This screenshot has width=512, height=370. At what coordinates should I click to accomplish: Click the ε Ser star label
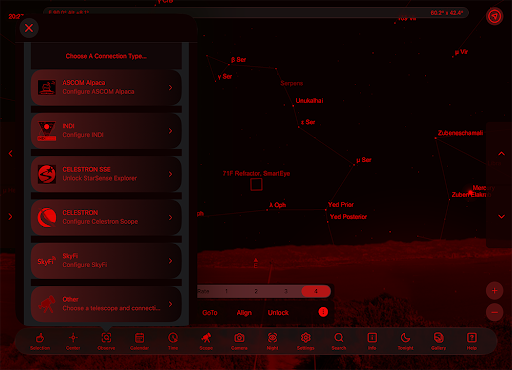308,122
